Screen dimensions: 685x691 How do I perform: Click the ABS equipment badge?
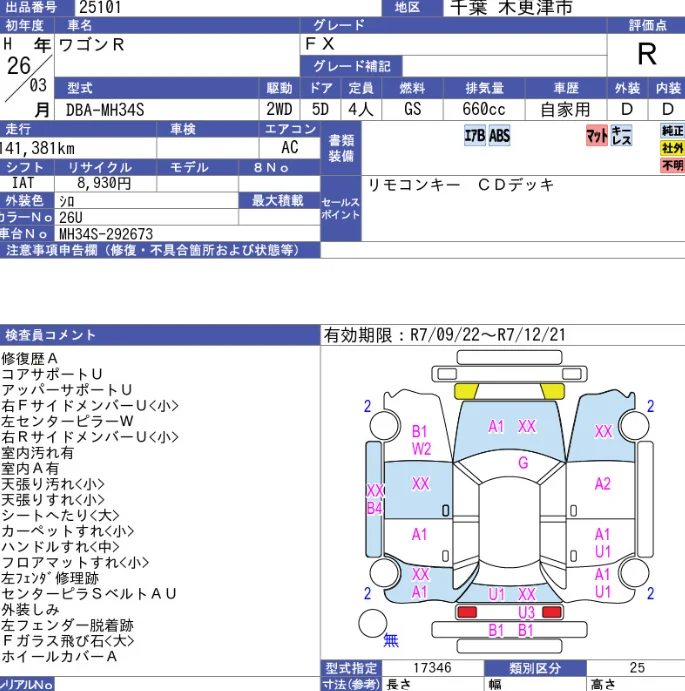pyautogui.click(x=499, y=137)
